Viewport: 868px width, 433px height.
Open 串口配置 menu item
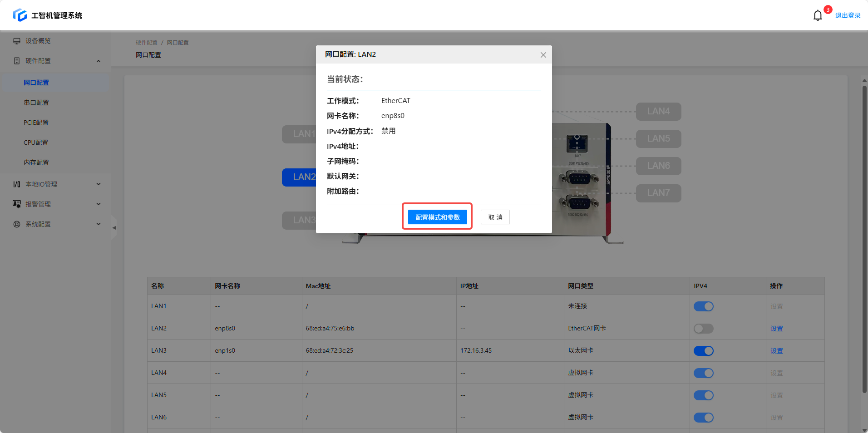(36, 103)
